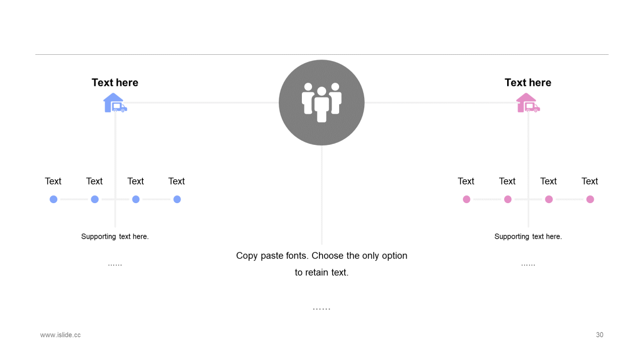The width and height of the screenshot is (644, 362).
Task: Click the pink warehouse truck icon
Action: click(x=528, y=103)
